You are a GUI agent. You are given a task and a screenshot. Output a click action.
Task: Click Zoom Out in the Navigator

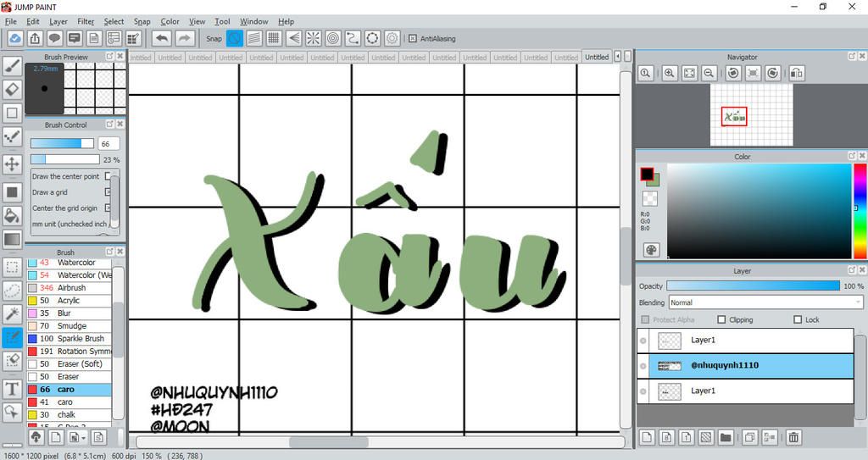pyautogui.click(x=709, y=73)
